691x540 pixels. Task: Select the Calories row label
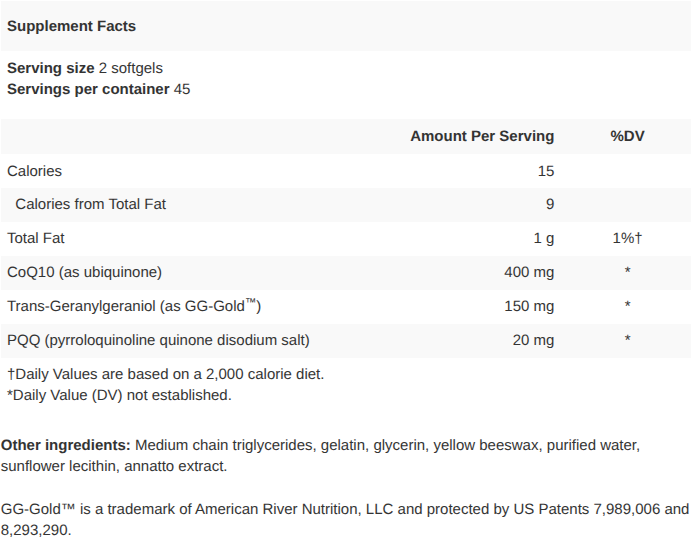[34, 171]
